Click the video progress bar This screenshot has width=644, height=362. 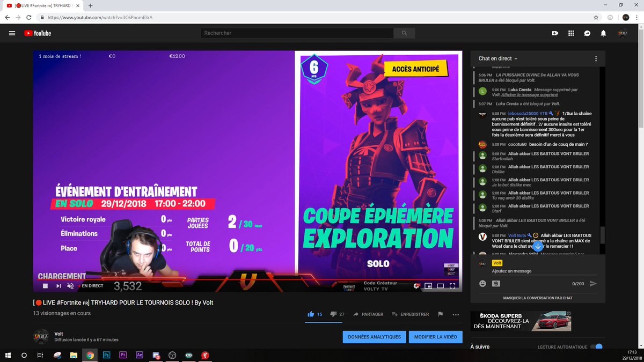point(247,279)
